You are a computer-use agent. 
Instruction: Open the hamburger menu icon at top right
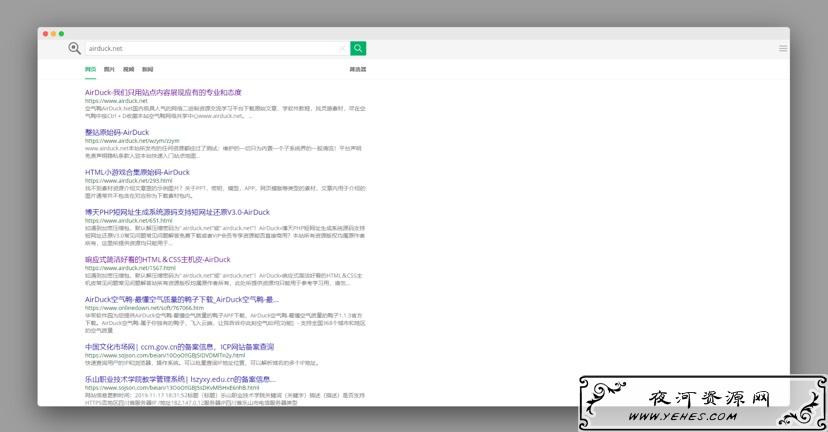tap(783, 48)
